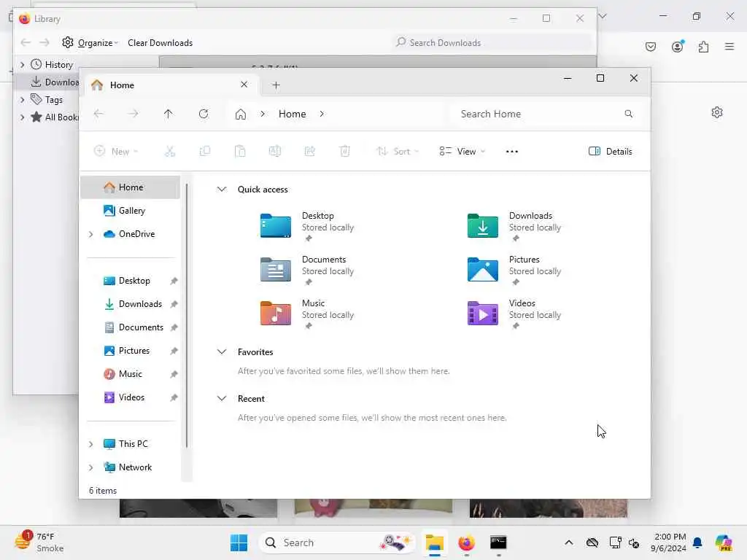Click the pin next to Documents in the sidebar
Viewport: 747px width, 560px height.
(174, 327)
